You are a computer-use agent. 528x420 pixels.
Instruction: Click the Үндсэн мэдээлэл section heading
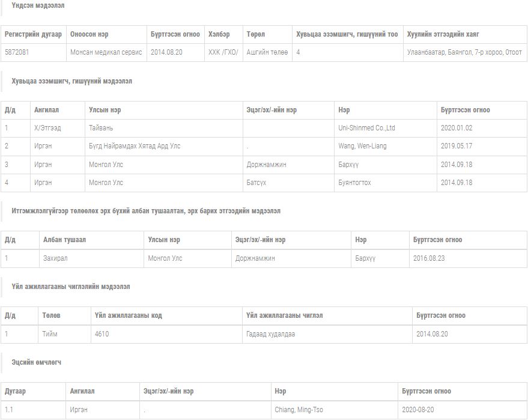[38, 5]
